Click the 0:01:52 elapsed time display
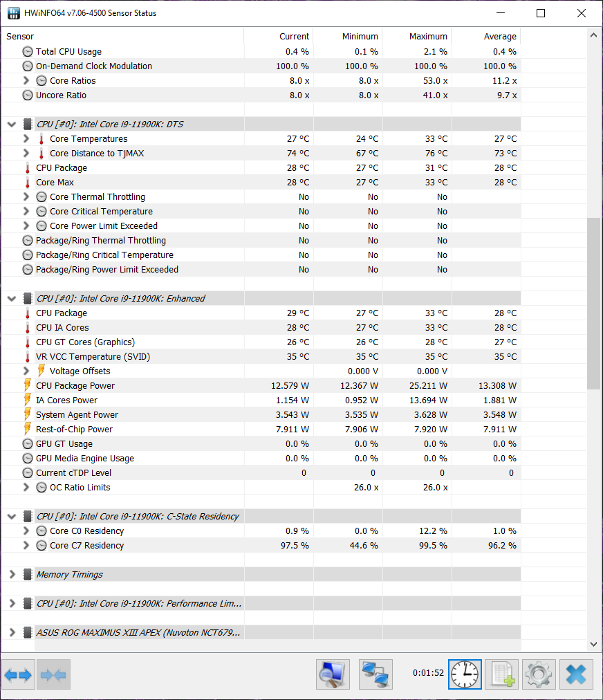Image resolution: width=603 pixels, height=700 pixels. [428, 673]
